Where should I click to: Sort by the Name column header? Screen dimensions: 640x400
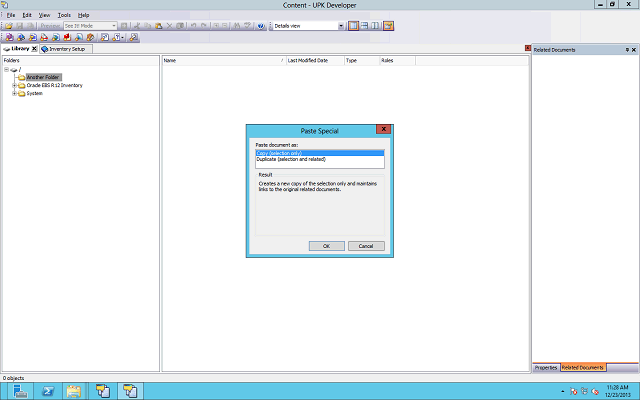click(x=224, y=60)
